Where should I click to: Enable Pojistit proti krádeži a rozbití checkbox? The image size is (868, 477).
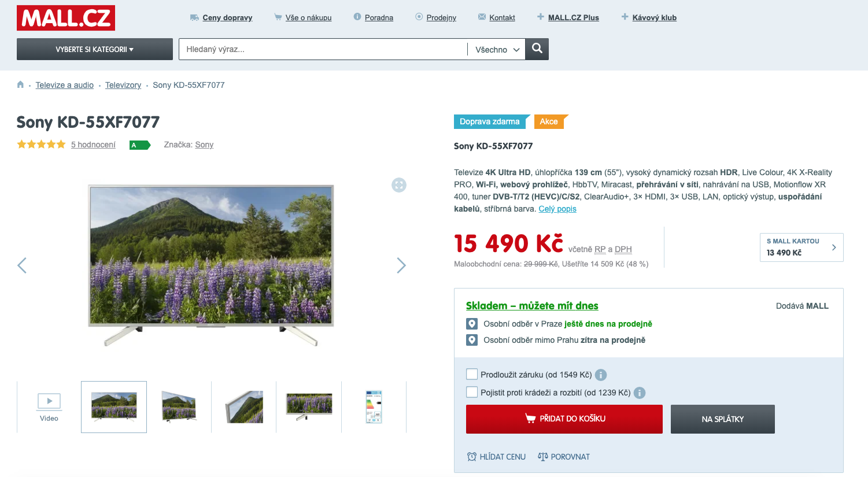[472, 392]
